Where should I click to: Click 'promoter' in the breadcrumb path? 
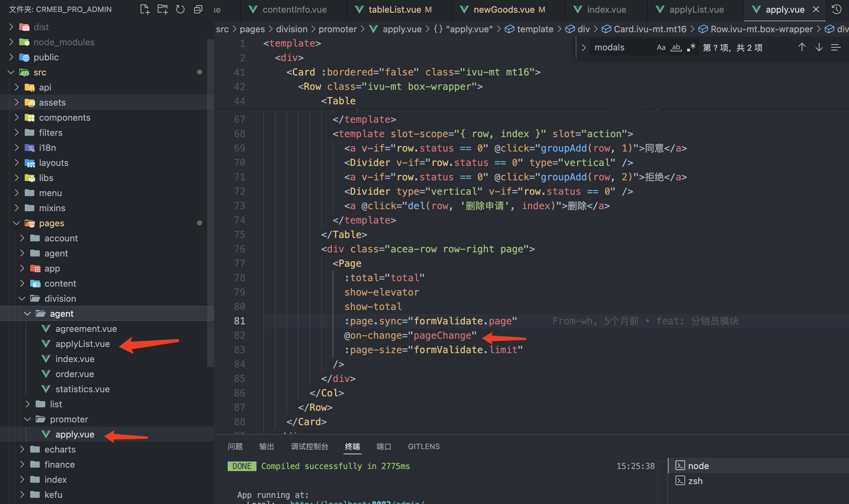tap(338, 29)
